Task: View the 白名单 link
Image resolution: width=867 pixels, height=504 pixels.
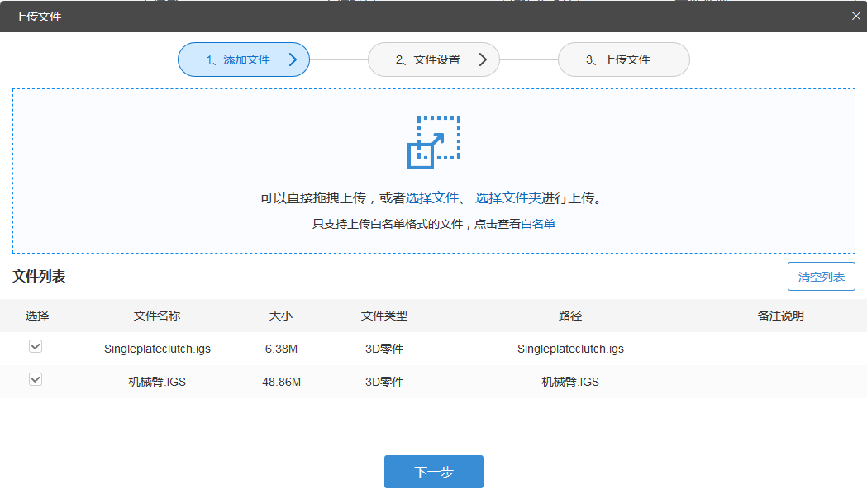Action: tap(538, 224)
